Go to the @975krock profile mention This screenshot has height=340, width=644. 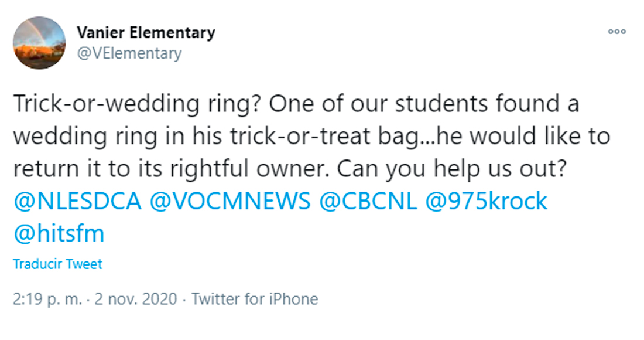click(x=487, y=201)
